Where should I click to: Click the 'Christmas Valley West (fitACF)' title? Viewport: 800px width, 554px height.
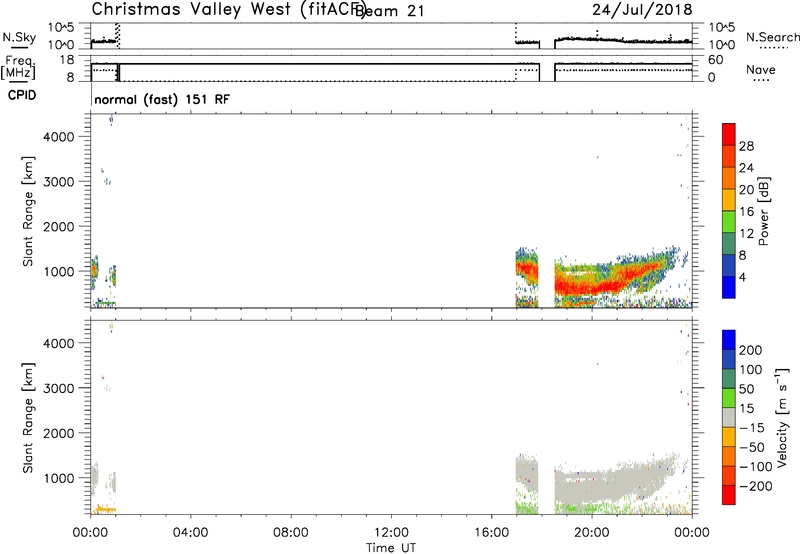[x=229, y=10]
